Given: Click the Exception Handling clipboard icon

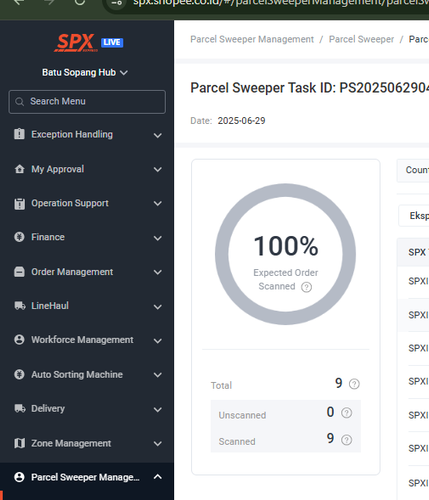Looking at the screenshot, I should [19, 134].
